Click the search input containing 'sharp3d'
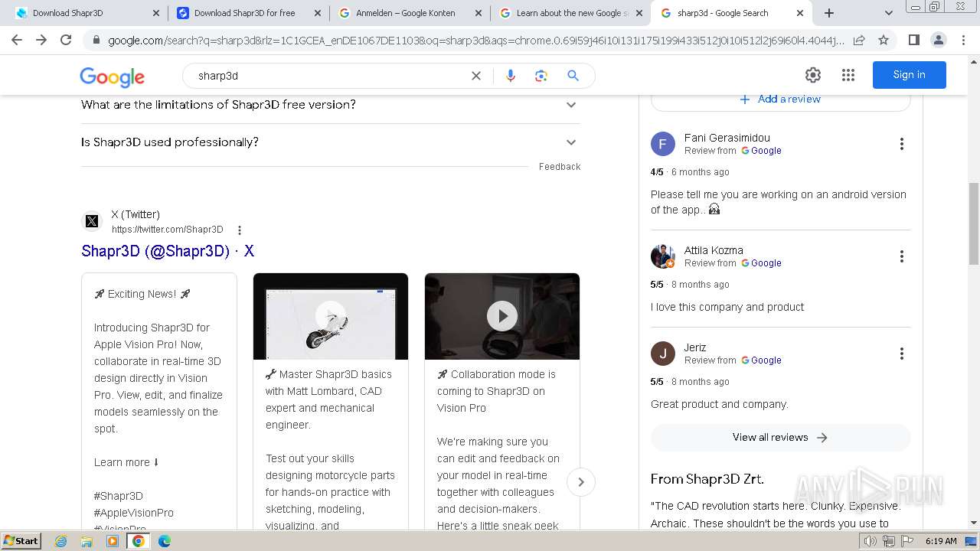The width and height of the screenshot is (980, 551). [x=329, y=76]
